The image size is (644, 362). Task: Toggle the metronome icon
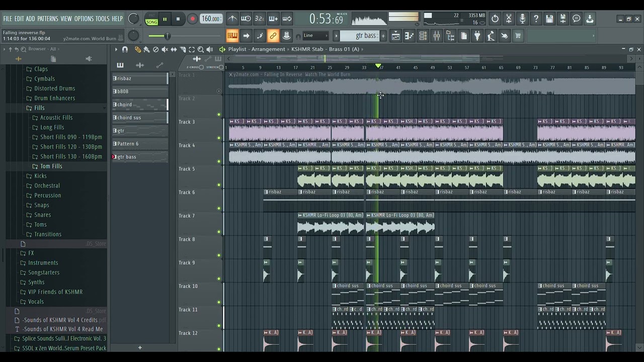(232, 19)
